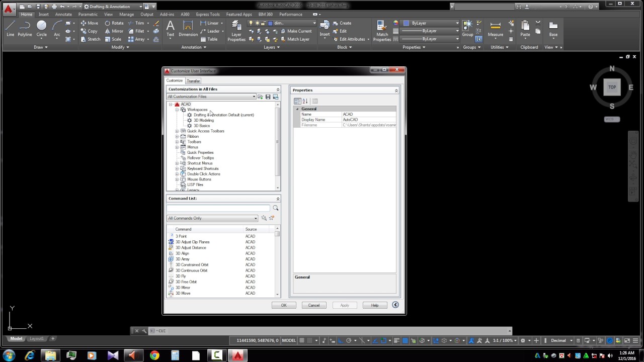This screenshot has width=644, height=362.
Task: Click the Help button in dialog
Action: 375,305
